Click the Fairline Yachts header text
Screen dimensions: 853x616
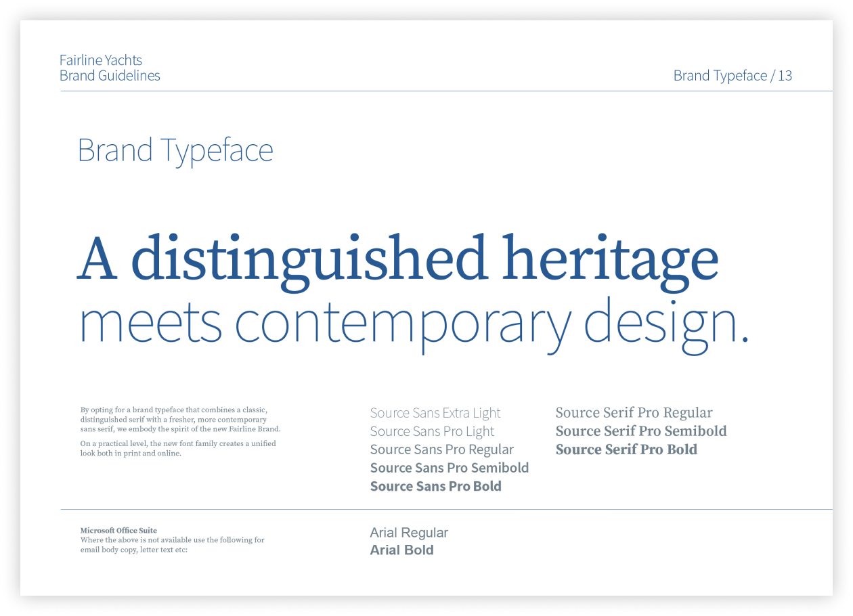pos(101,60)
